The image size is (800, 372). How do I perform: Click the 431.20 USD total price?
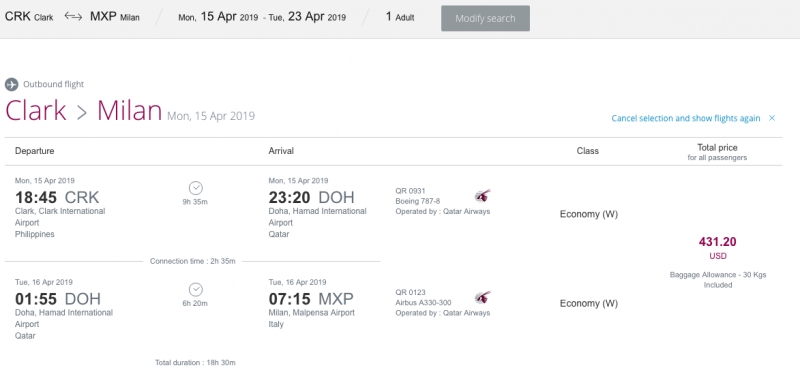click(717, 247)
